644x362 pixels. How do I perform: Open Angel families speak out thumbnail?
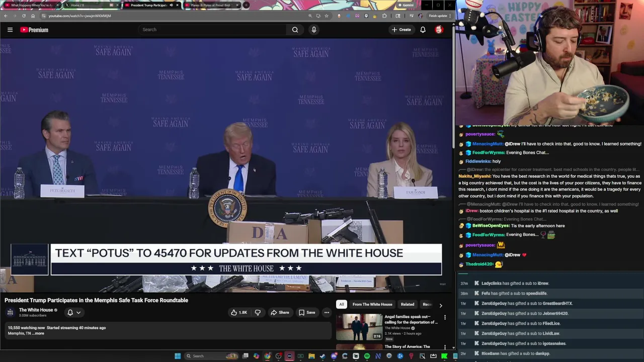click(359, 327)
